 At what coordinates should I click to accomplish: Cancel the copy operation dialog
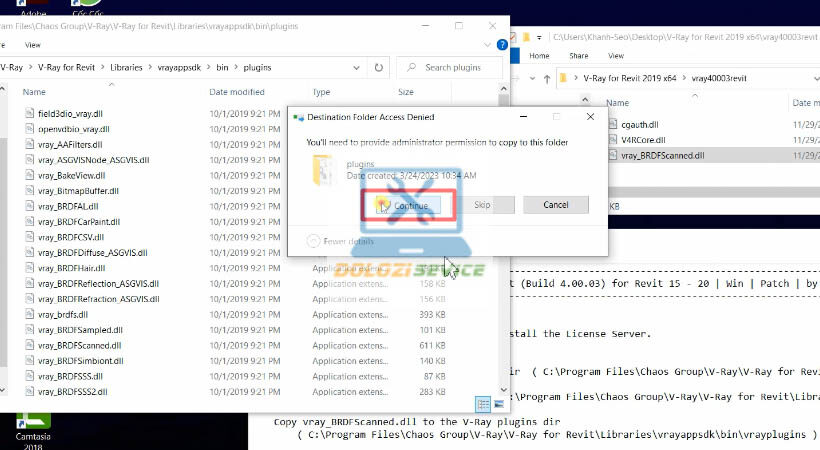[x=555, y=205]
